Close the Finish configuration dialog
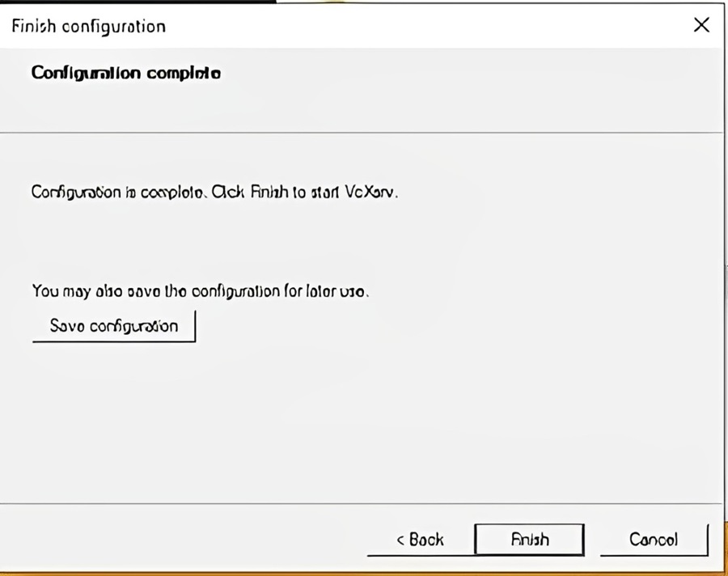 coord(701,25)
